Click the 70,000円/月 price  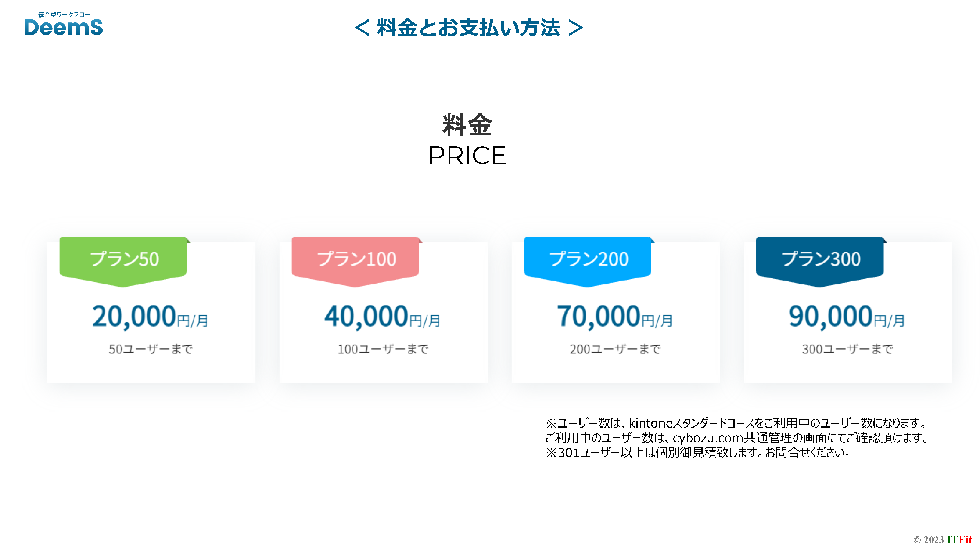click(x=615, y=316)
